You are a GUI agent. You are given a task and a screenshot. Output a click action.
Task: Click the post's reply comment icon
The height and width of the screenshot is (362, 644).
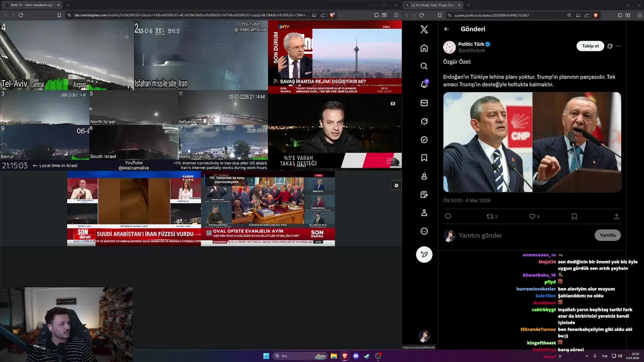coord(448,217)
